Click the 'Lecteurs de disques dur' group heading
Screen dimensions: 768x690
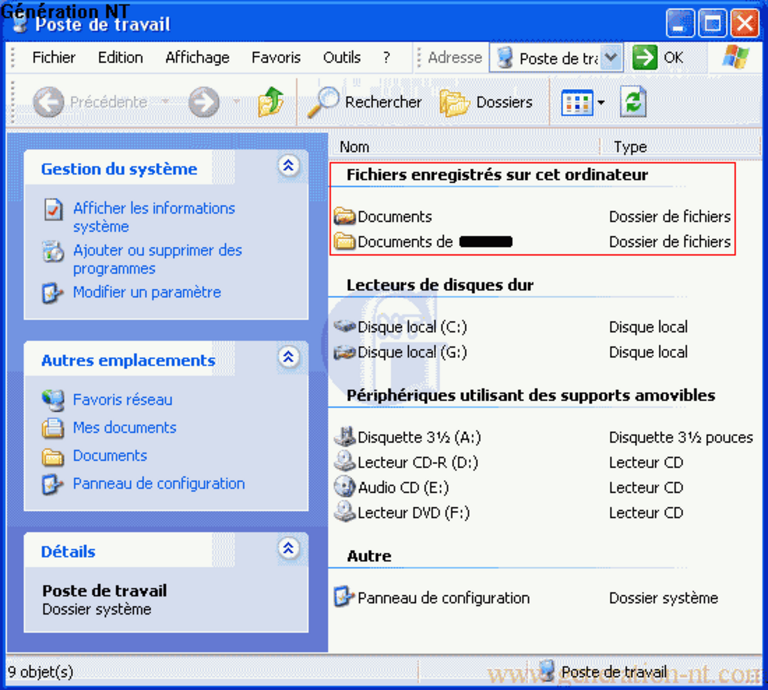pyautogui.click(x=440, y=285)
